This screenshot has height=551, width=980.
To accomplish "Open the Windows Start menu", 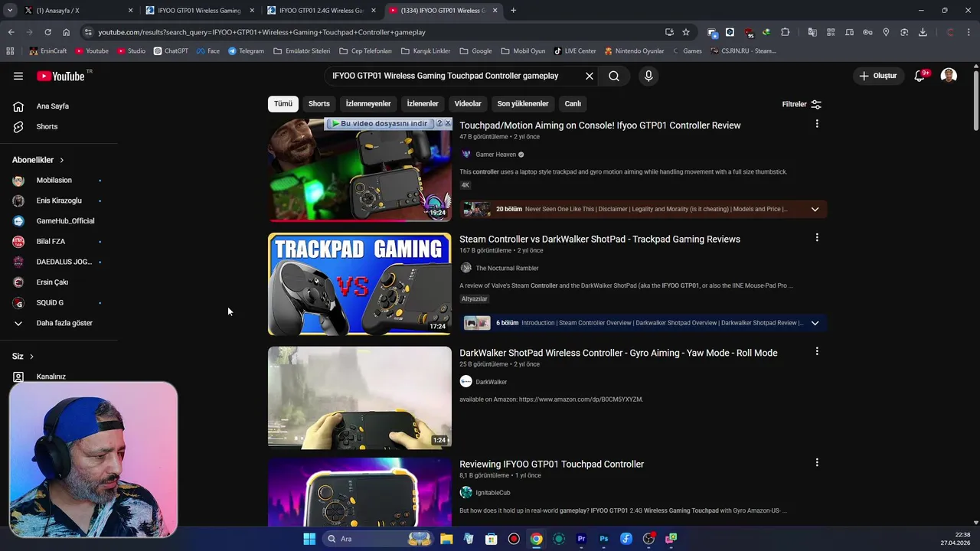I will [x=309, y=539].
